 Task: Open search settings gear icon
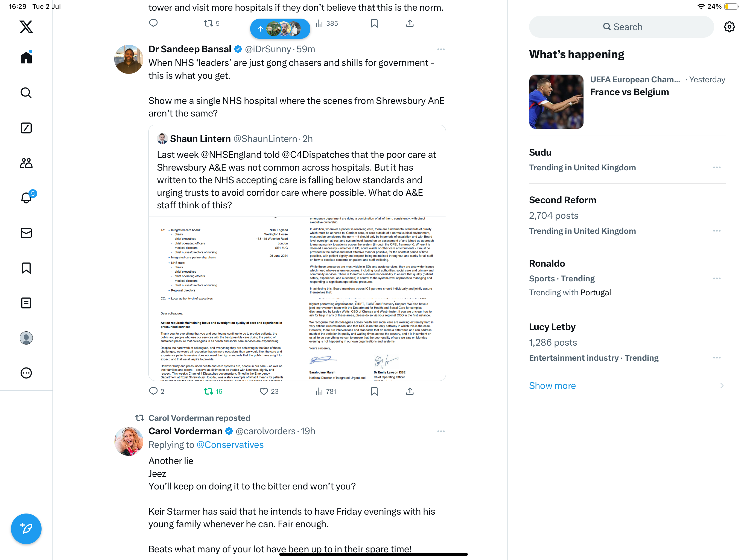[729, 27]
